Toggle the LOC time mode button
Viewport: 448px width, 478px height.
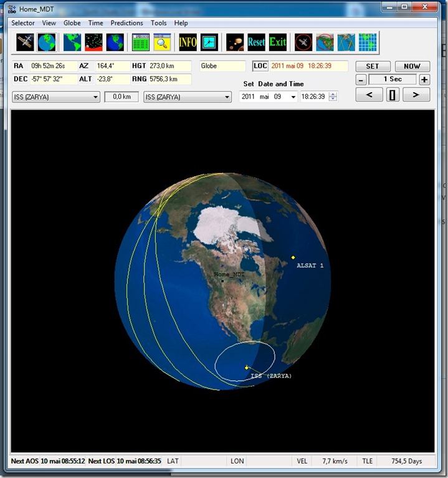click(x=260, y=66)
